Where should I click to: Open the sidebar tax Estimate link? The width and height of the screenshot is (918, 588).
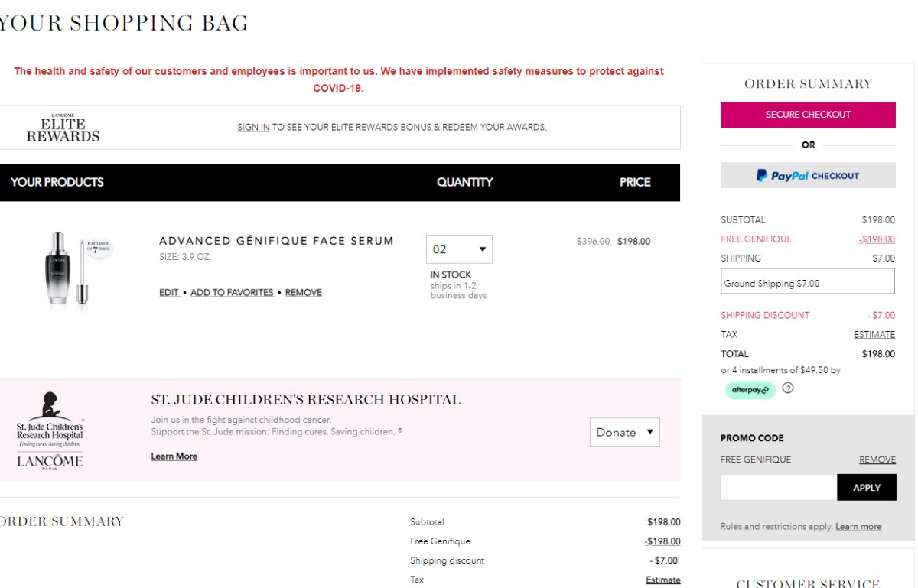point(874,334)
